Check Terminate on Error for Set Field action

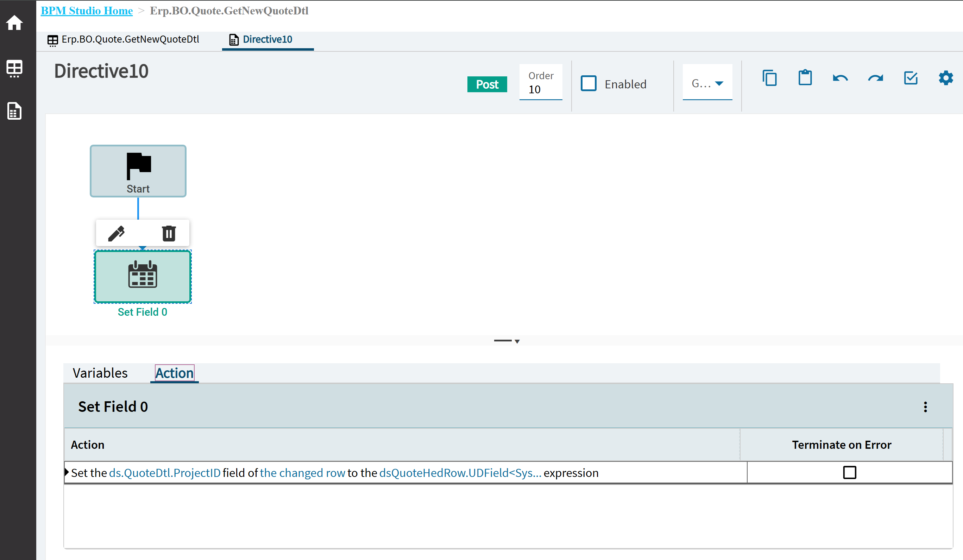[x=850, y=472]
